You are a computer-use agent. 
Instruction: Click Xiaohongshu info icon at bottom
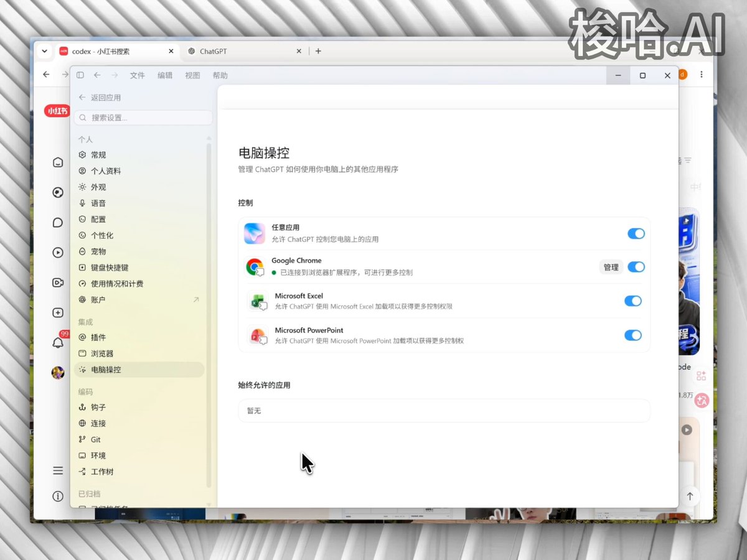tap(58, 497)
